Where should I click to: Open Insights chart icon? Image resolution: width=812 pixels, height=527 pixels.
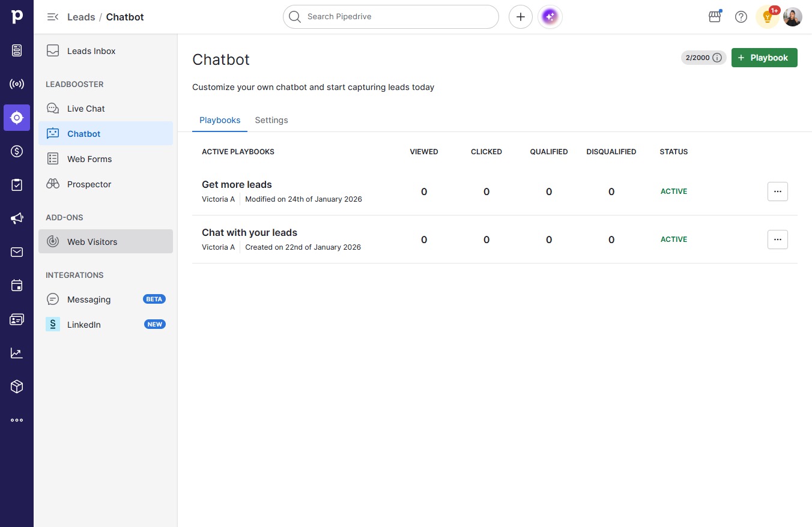[17, 353]
